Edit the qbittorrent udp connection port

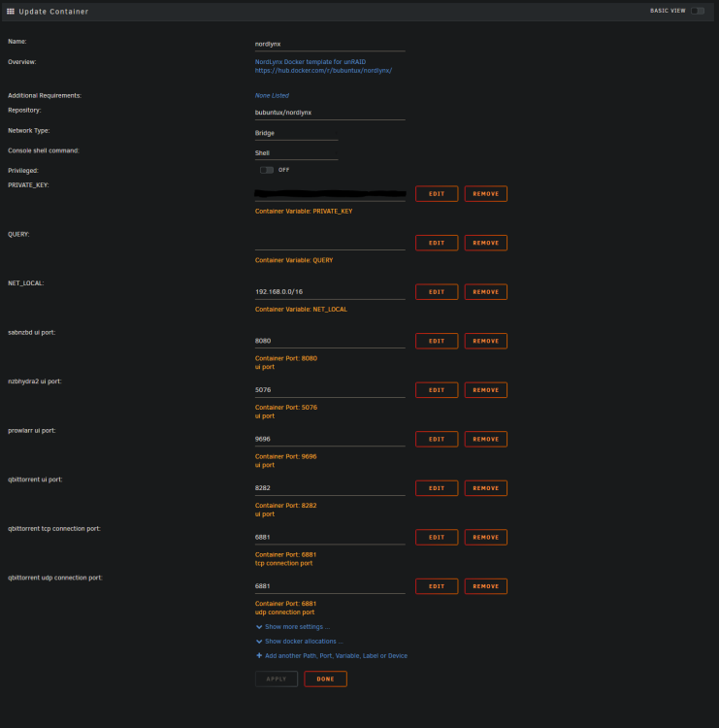(x=437, y=586)
